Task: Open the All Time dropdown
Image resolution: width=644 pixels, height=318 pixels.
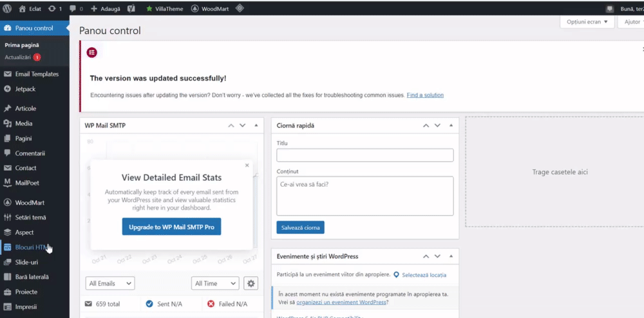Action: pyautogui.click(x=215, y=283)
